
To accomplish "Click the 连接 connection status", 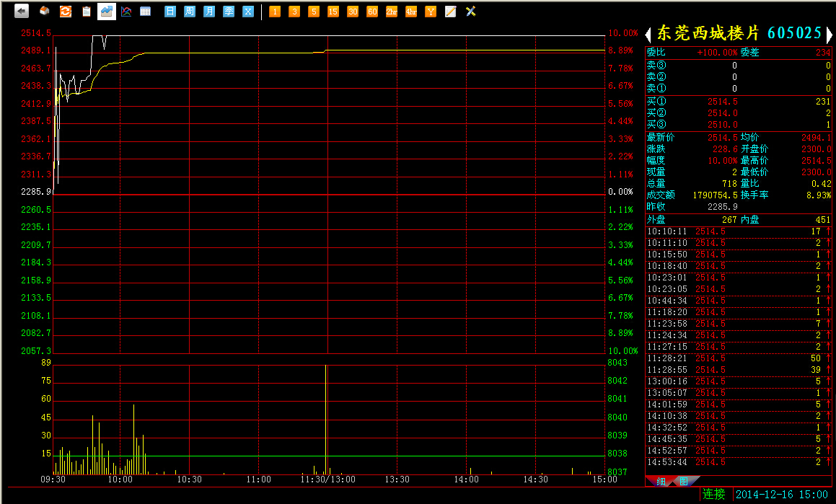I will pyautogui.click(x=713, y=494).
